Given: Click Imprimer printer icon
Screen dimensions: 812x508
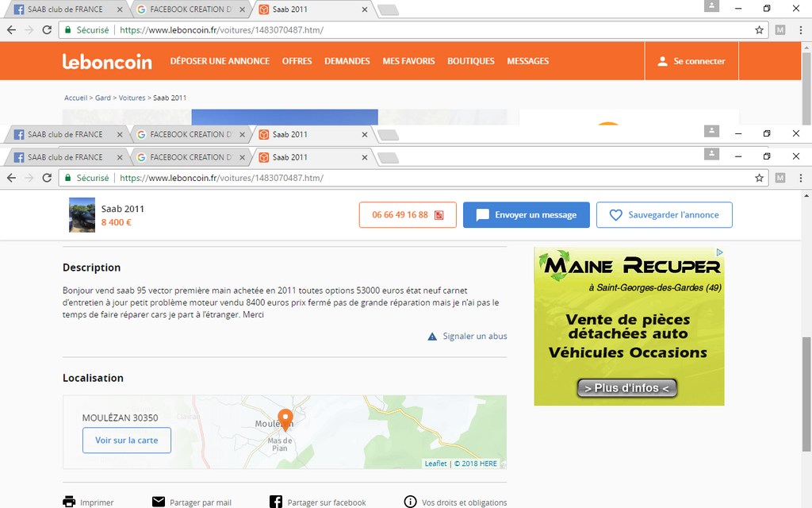Looking at the screenshot, I should pyautogui.click(x=69, y=502).
